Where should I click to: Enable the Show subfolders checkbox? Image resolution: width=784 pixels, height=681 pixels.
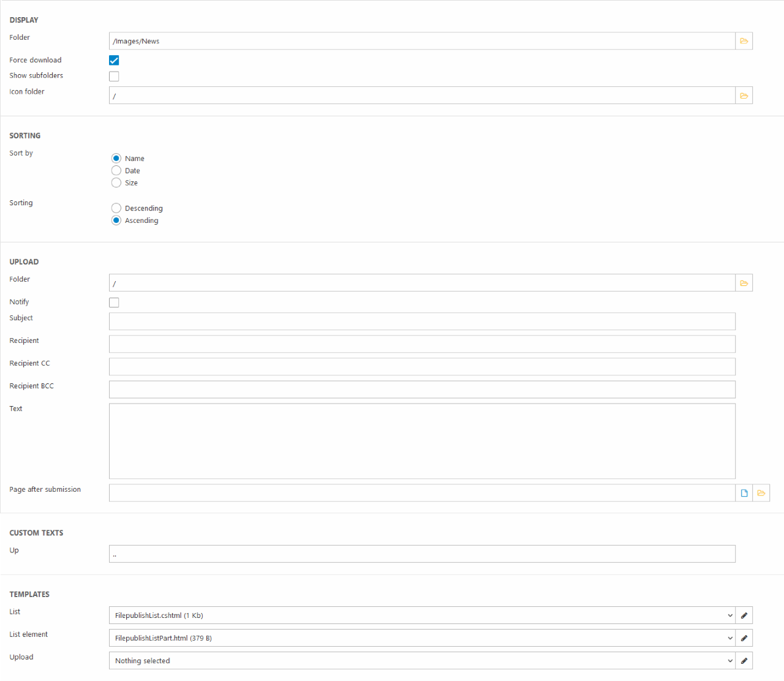(x=114, y=77)
